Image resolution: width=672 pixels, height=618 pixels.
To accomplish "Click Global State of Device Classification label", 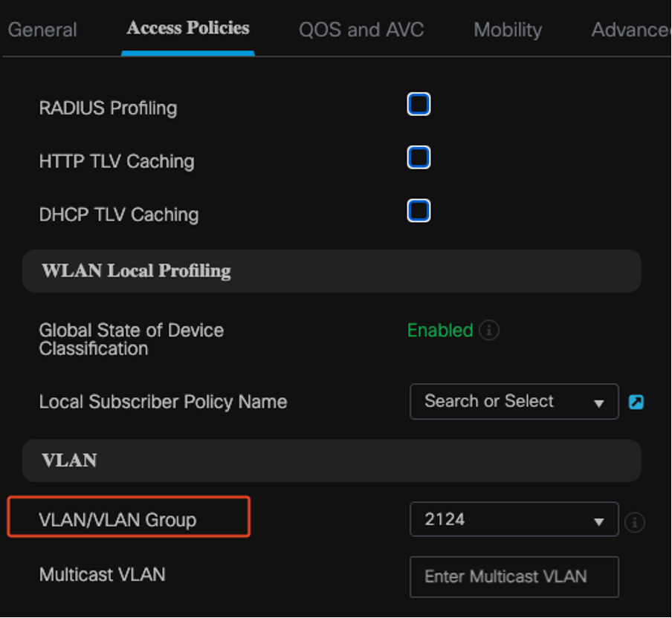I will pyautogui.click(x=131, y=339).
